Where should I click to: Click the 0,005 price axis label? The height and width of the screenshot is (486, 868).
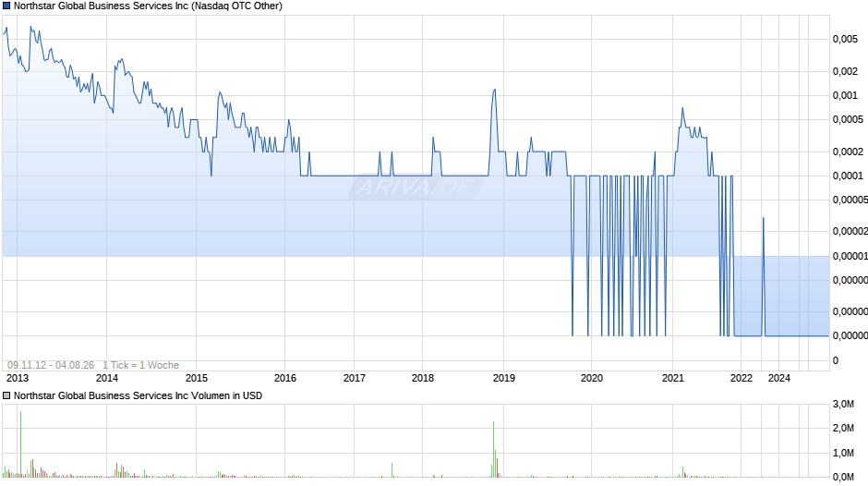[845, 40]
